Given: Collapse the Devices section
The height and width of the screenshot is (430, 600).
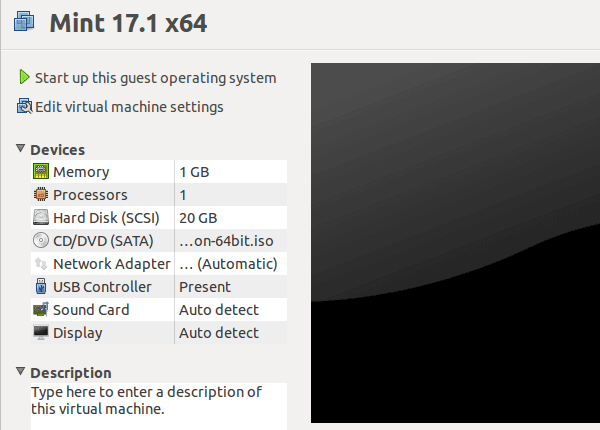Looking at the screenshot, I should [21, 148].
